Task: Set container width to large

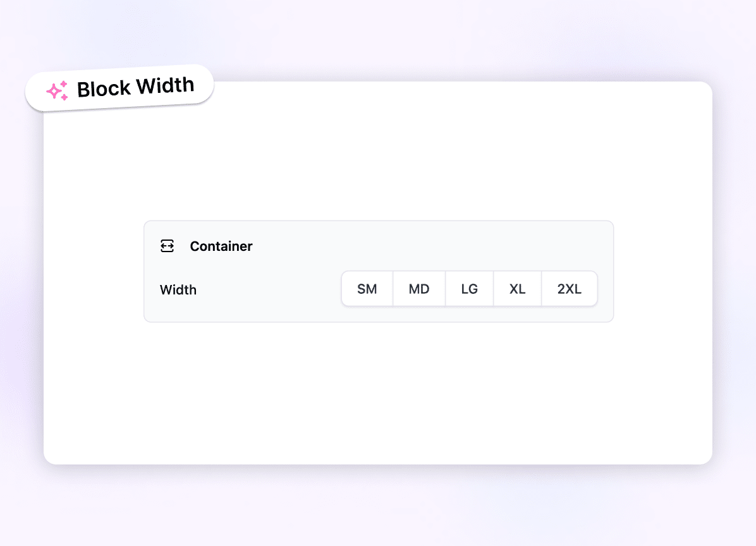Action: 469,289
